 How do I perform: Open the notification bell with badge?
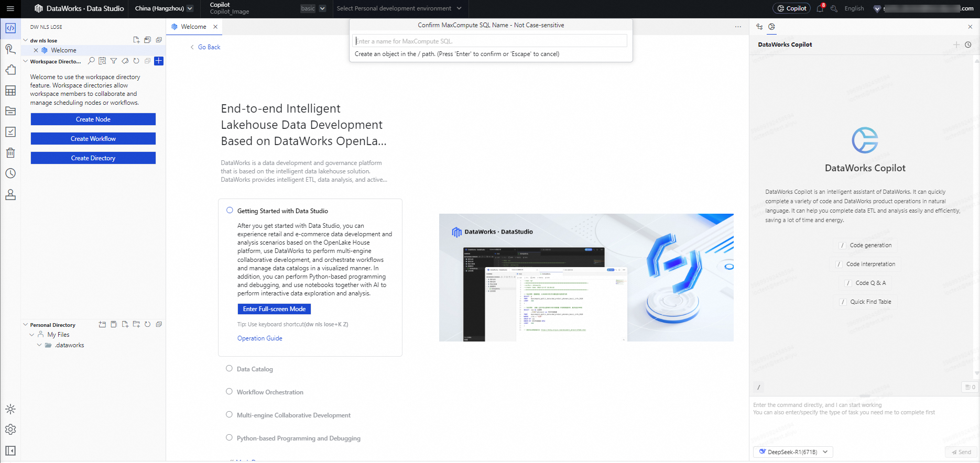[820, 8]
